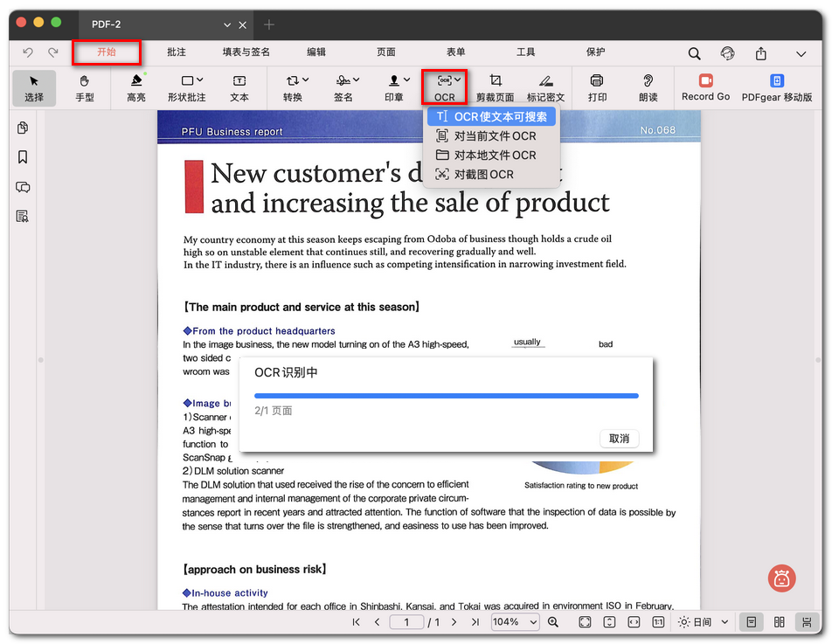Click the 打印 print icon

point(597,87)
